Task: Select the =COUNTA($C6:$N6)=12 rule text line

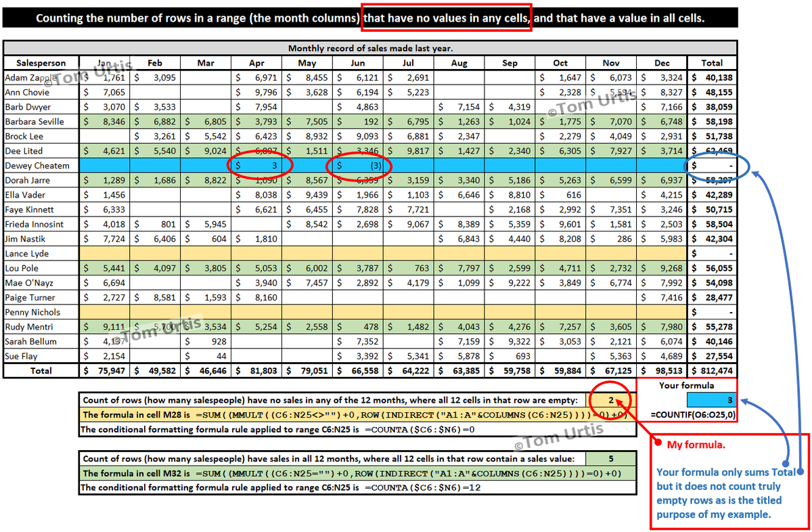Action: 358,488
